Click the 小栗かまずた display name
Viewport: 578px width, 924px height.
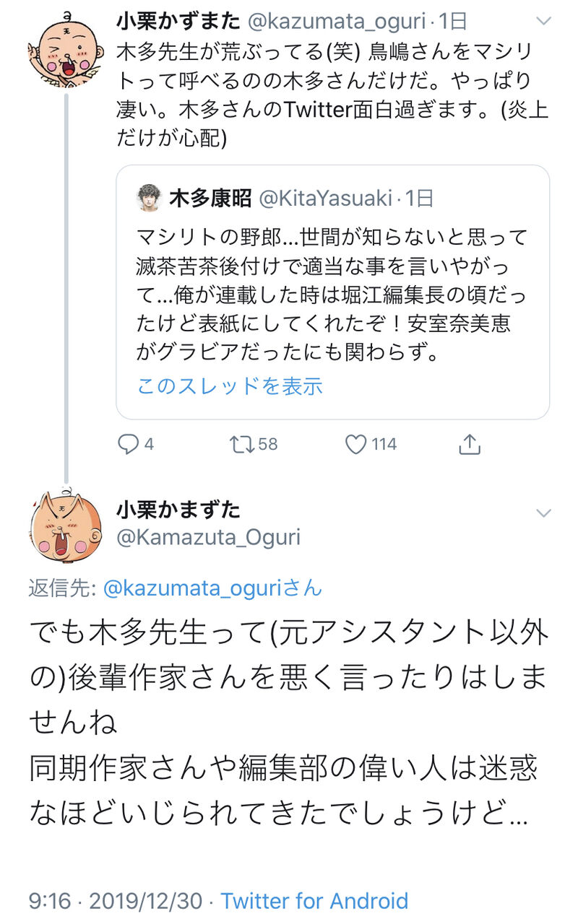pyautogui.click(x=178, y=510)
